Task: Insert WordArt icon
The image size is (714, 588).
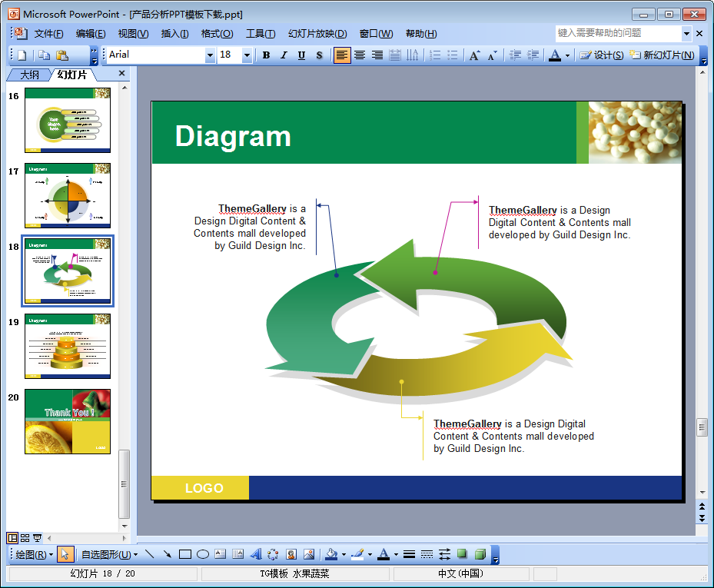Action: [256, 554]
